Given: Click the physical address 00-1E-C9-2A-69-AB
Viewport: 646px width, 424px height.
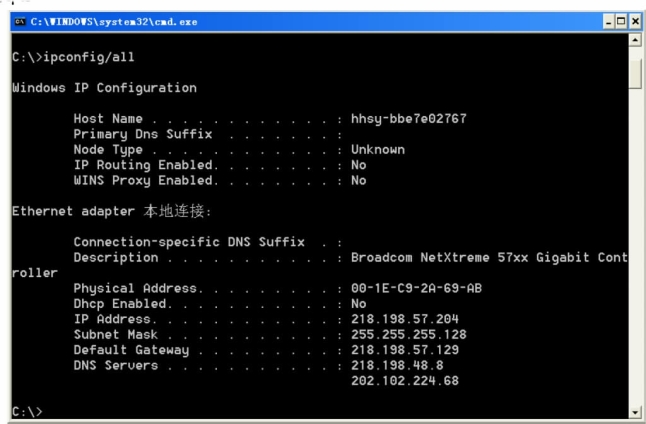Looking at the screenshot, I should click(417, 288).
